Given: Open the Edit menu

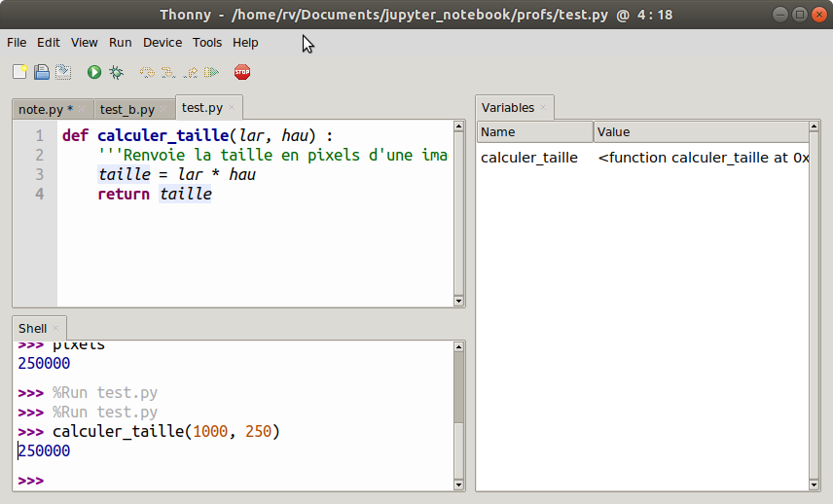Looking at the screenshot, I should pyautogui.click(x=49, y=43).
